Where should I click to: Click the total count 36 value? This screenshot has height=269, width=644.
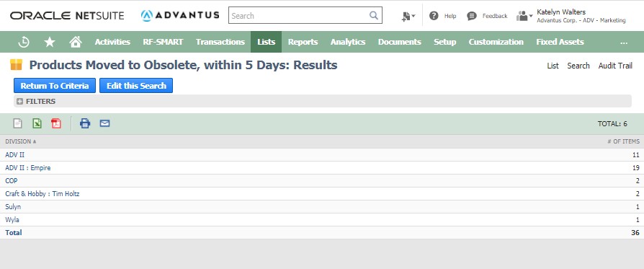click(x=635, y=232)
